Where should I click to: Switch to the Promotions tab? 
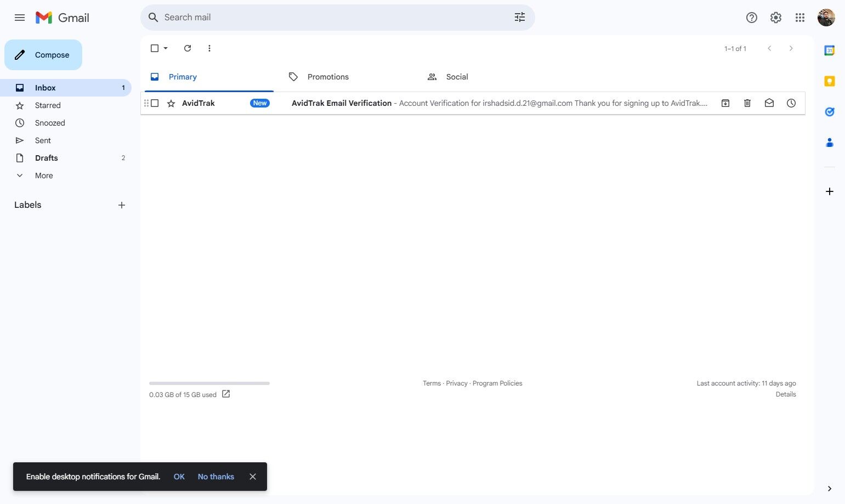[x=347, y=77]
